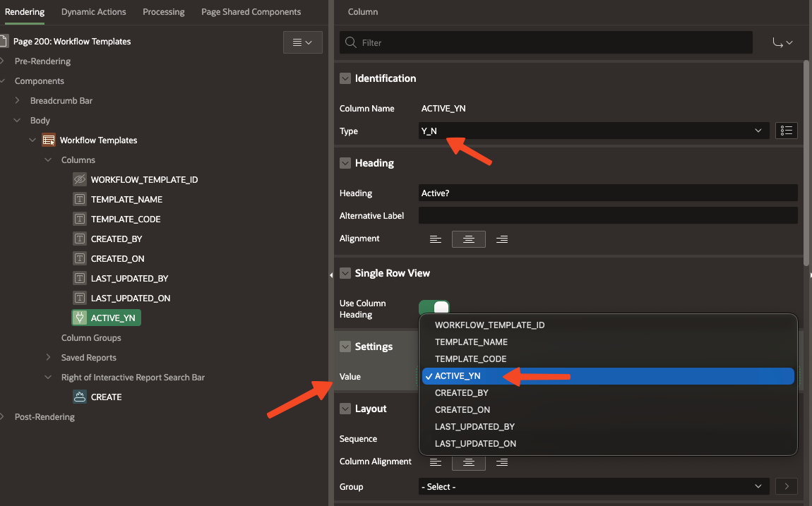Open the Go to Group arrow button
812x506 pixels.
point(786,486)
